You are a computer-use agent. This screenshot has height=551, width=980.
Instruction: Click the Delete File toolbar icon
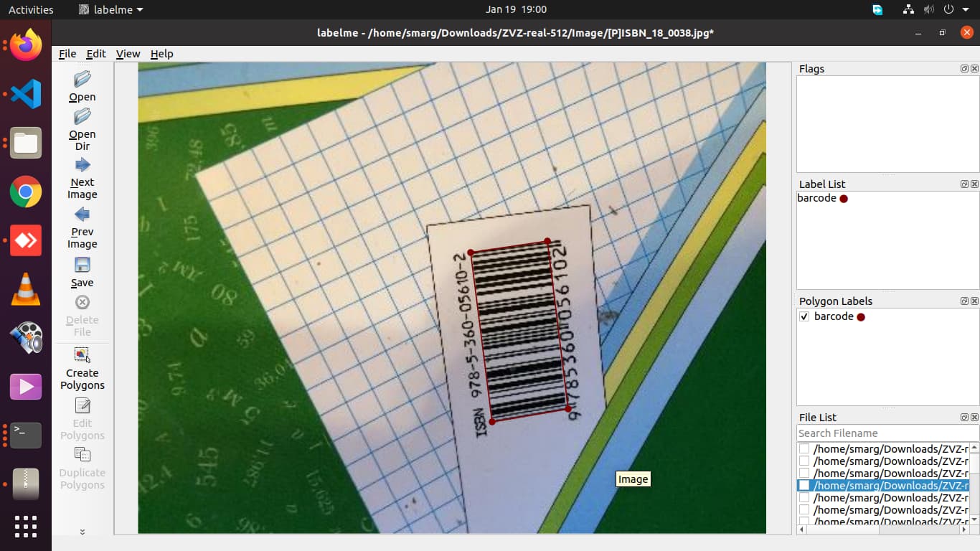coord(83,302)
